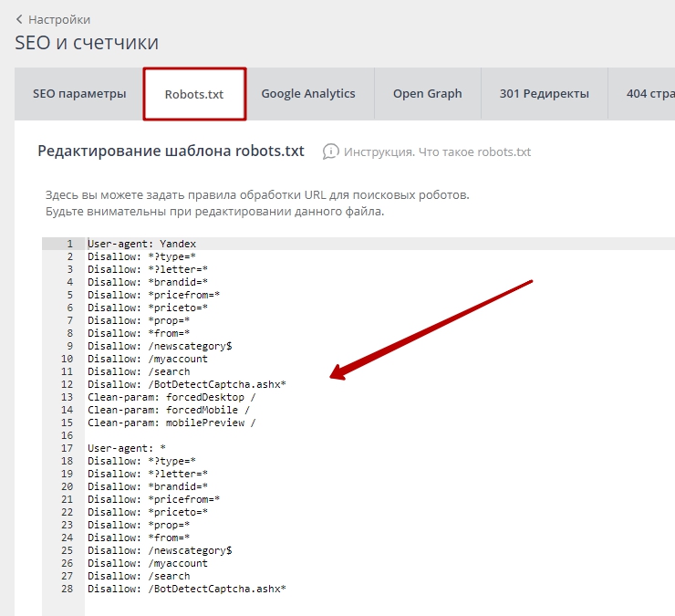Go to the 301 Редиректы tab
The height and width of the screenshot is (616, 675).
(x=544, y=93)
